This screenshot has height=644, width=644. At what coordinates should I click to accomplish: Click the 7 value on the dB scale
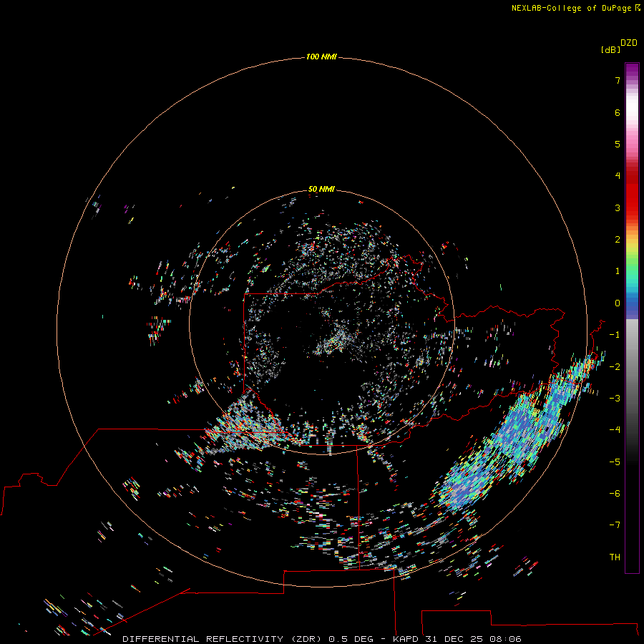(x=618, y=80)
